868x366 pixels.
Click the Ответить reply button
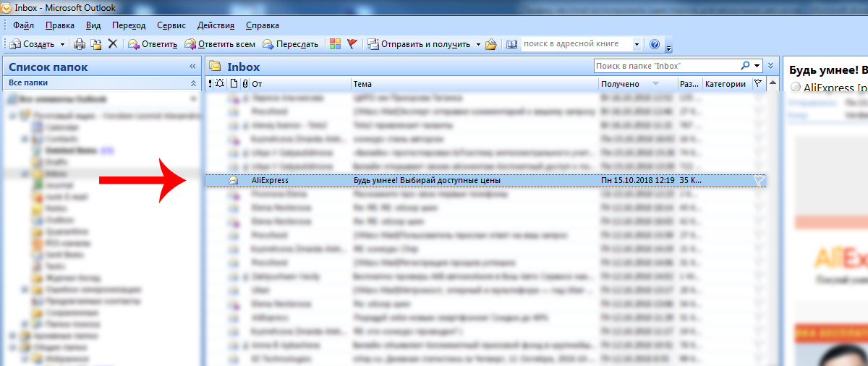pyautogui.click(x=153, y=44)
